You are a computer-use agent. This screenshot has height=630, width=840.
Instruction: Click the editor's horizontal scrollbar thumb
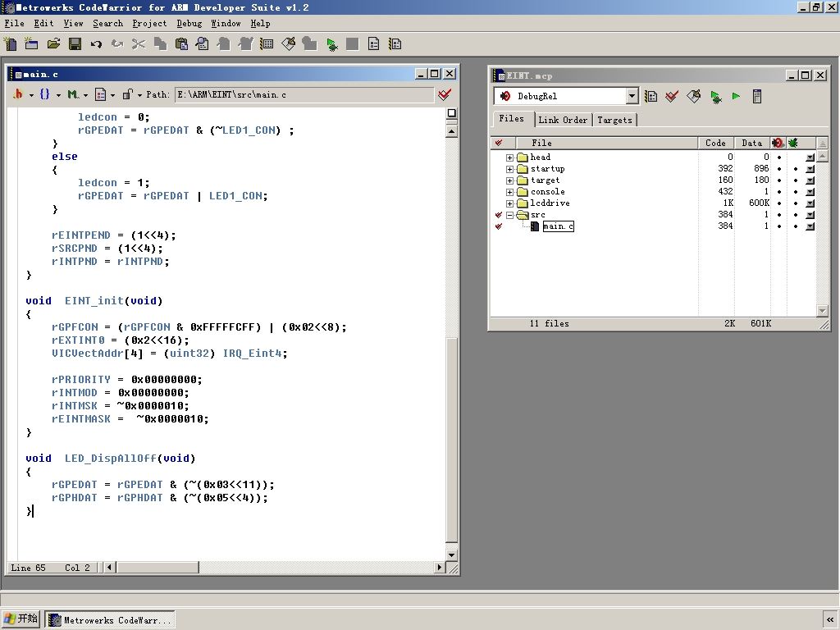158,568
